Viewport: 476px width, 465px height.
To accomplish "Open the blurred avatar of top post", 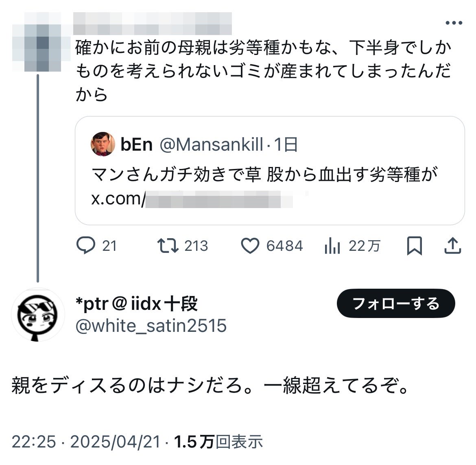I will tap(37, 42).
